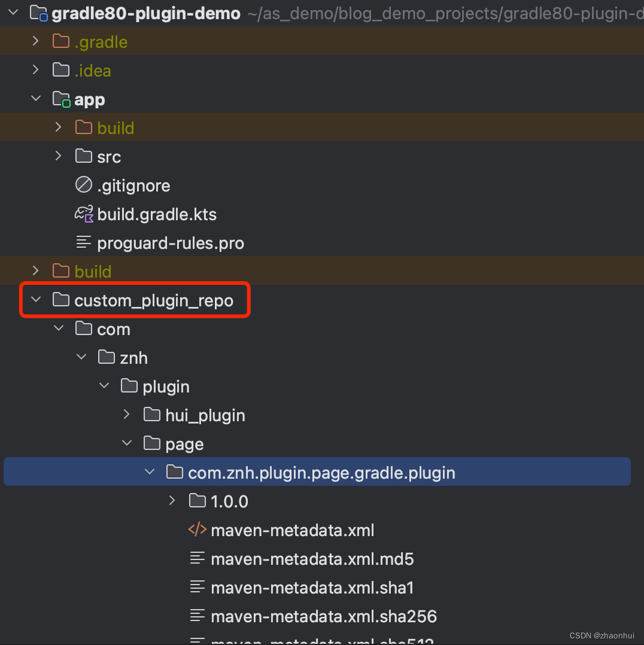Collapse the com folder
Image resolution: width=644 pixels, height=645 pixels.
pos(58,328)
